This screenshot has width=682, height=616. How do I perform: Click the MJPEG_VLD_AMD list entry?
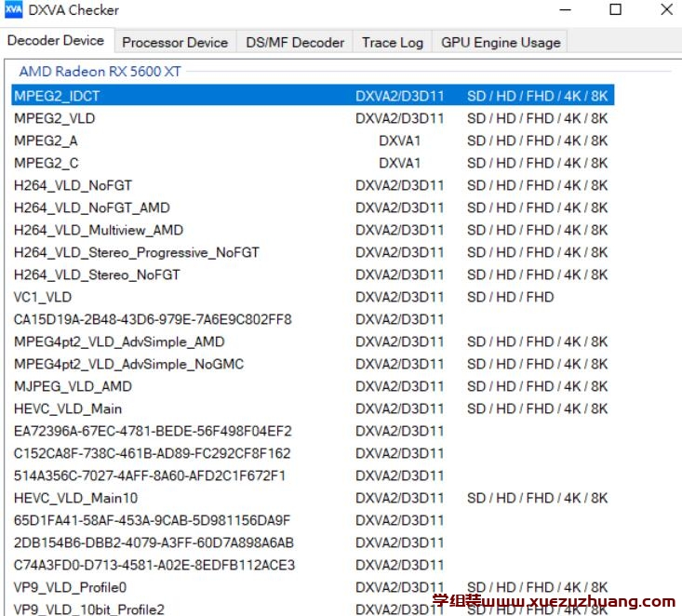point(73,386)
